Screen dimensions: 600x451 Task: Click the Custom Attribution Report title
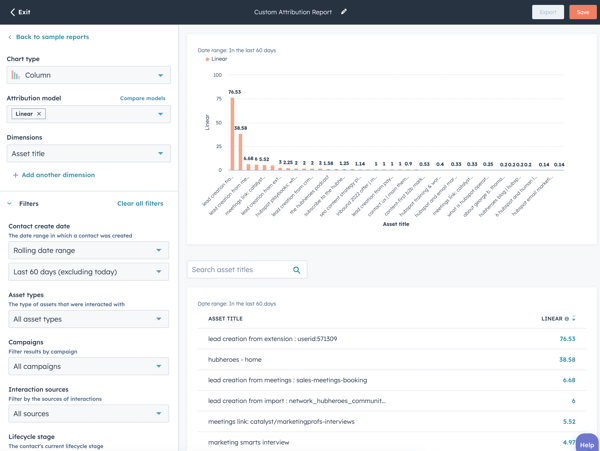coord(293,12)
